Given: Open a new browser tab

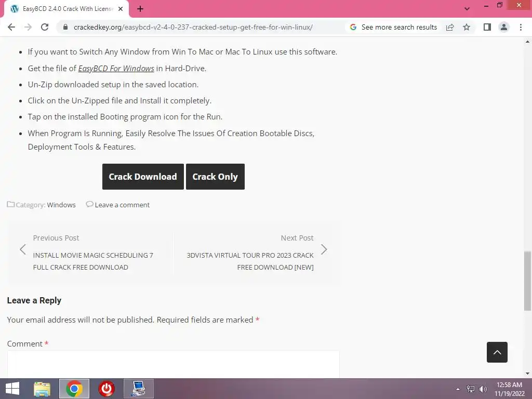Looking at the screenshot, I should coord(140,9).
